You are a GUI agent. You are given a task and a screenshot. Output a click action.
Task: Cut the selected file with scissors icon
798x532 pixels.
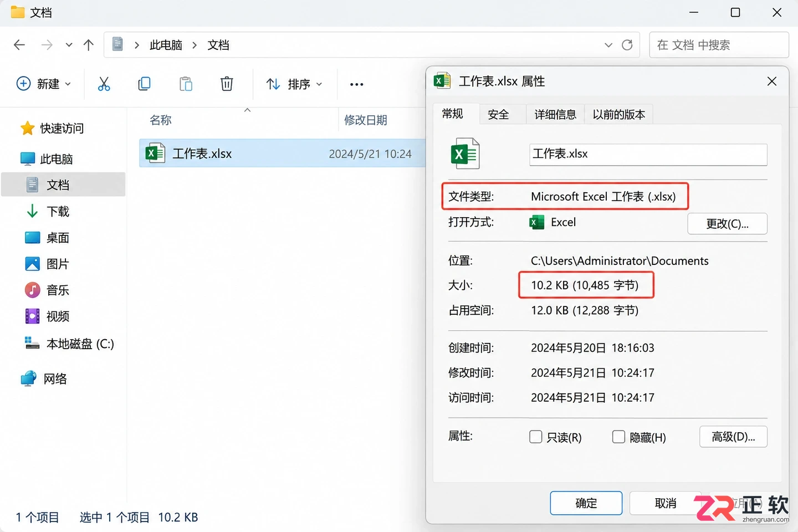[104, 84]
